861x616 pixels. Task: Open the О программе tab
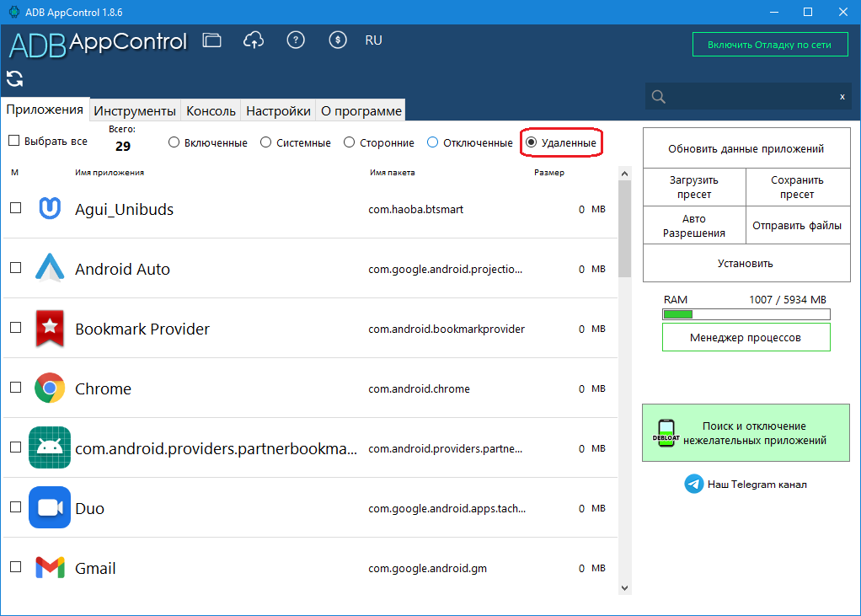point(361,110)
